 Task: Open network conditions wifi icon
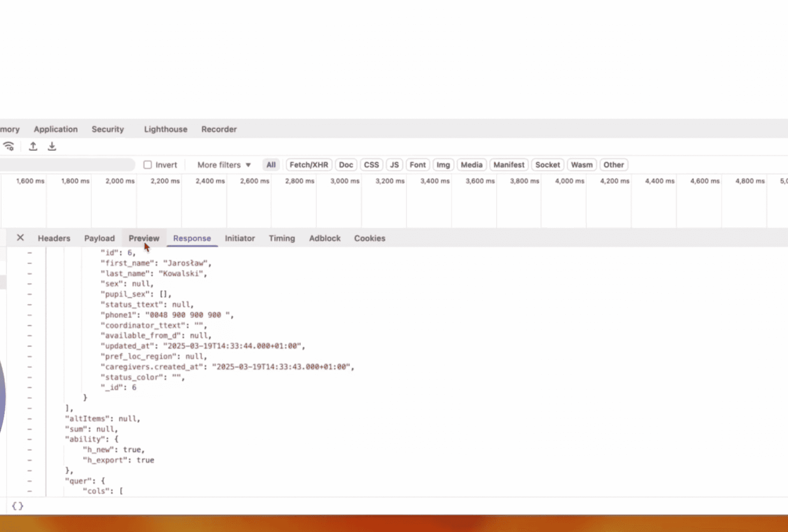(8, 146)
